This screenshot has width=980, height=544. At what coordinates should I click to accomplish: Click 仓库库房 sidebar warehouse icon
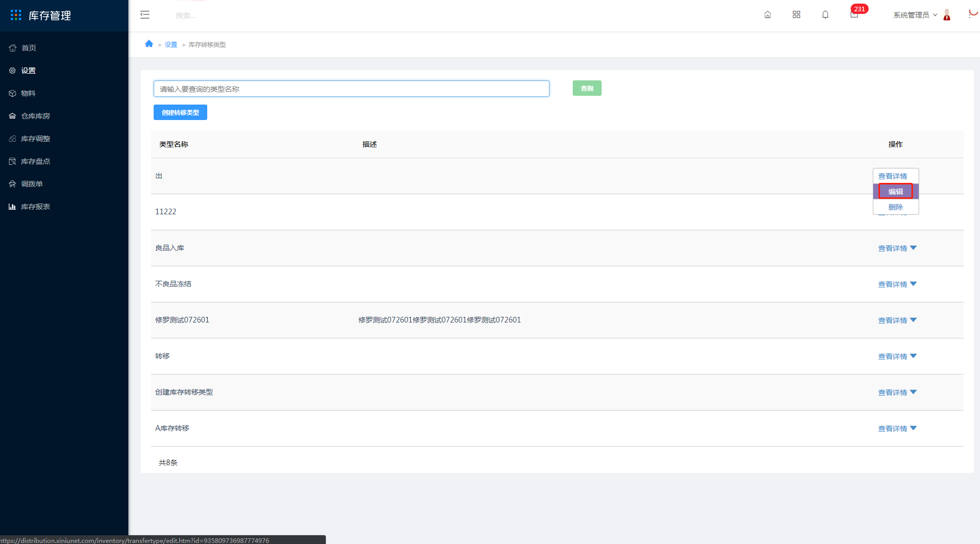point(12,116)
